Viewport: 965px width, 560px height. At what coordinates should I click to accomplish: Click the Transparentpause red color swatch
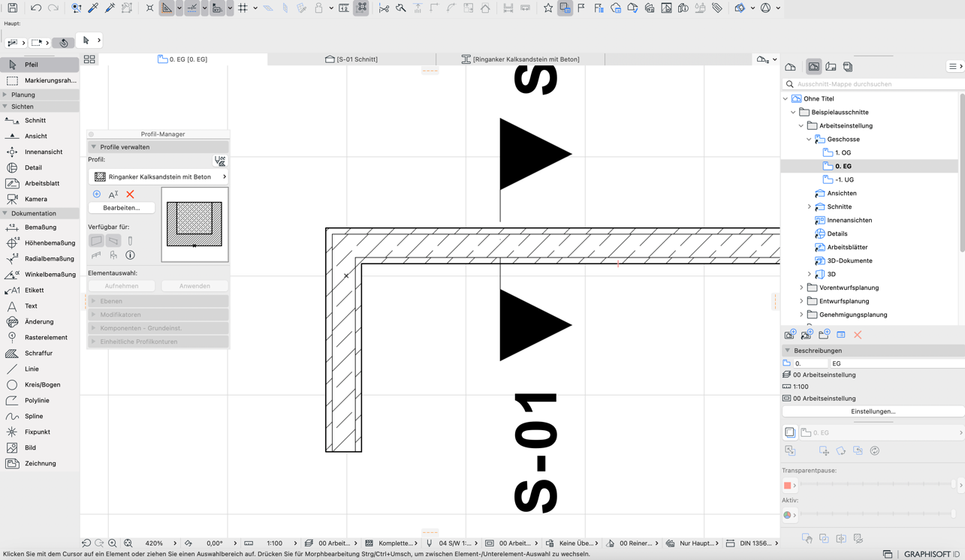click(x=788, y=486)
